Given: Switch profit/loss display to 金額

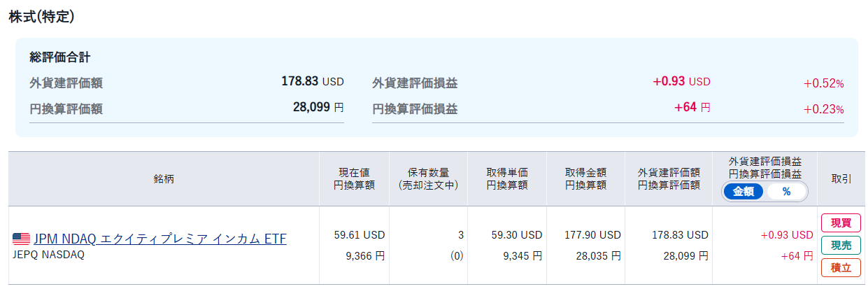Looking at the screenshot, I should click(x=744, y=192).
